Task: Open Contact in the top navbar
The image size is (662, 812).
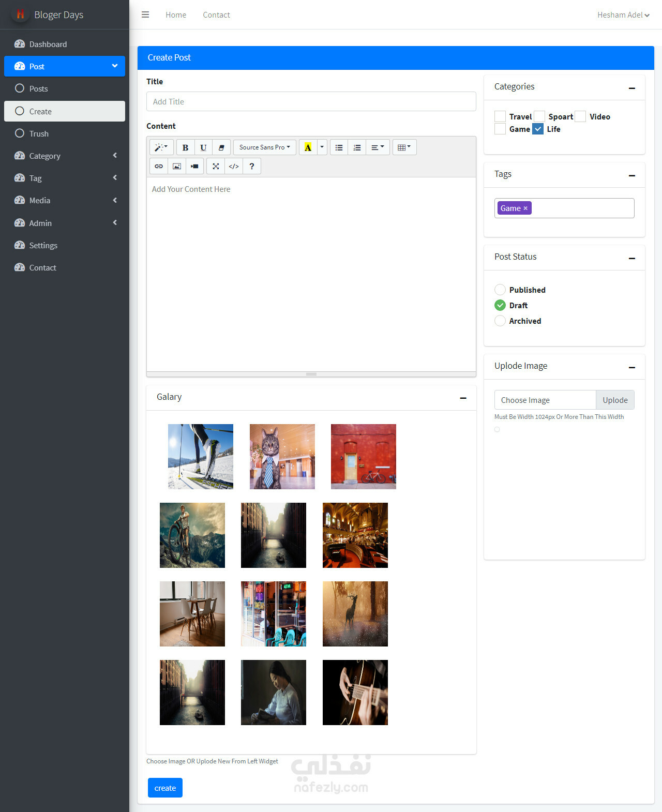Action: click(x=216, y=15)
